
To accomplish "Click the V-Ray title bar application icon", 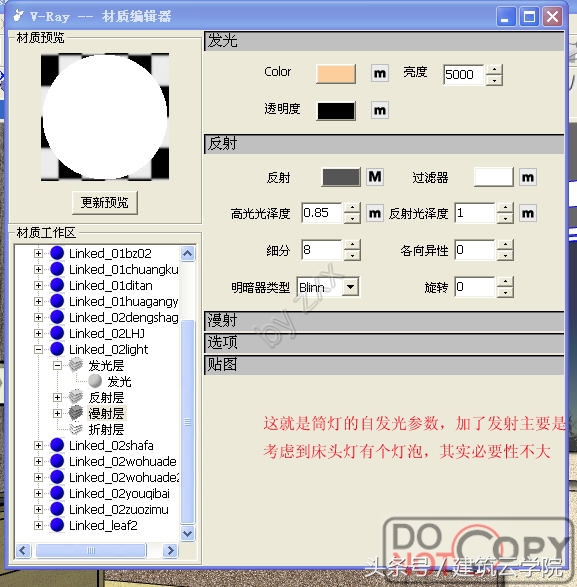I will coord(18,16).
